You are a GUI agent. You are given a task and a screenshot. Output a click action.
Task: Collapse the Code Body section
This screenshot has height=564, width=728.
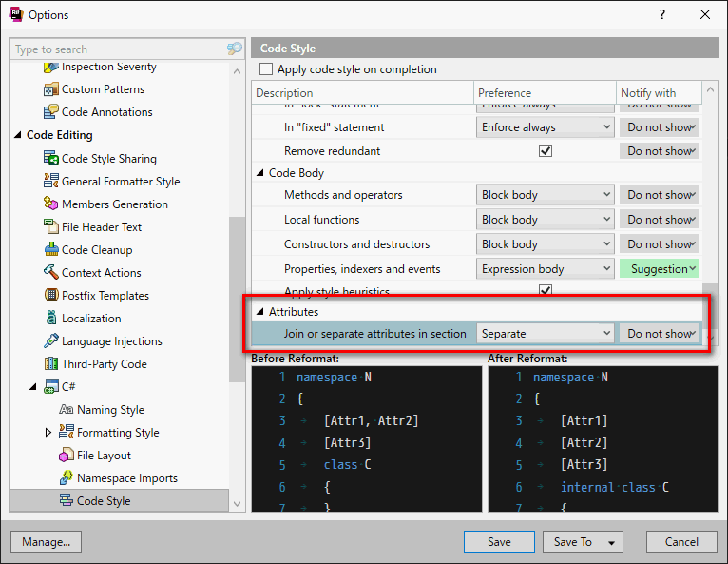(260, 173)
